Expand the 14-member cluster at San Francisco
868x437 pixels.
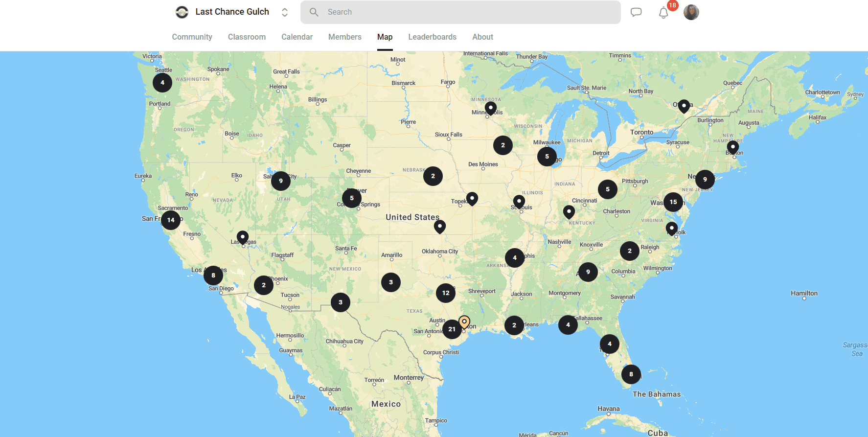[171, 220]
